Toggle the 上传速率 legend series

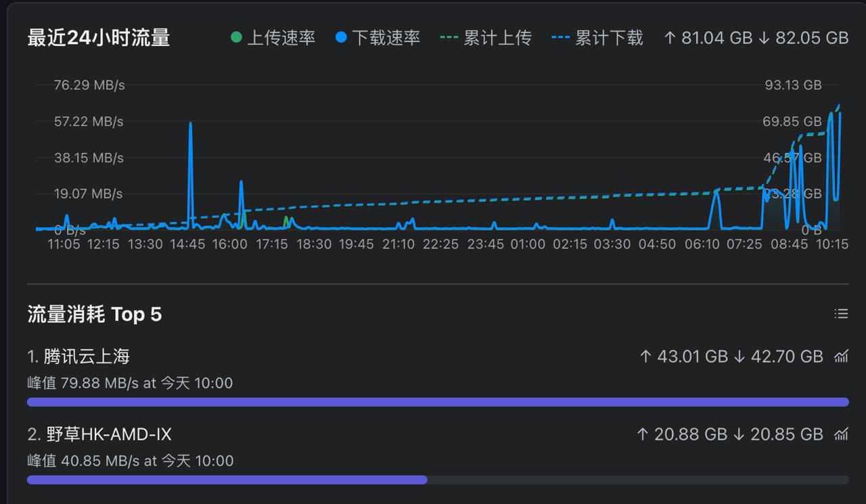tap(273, 38)
